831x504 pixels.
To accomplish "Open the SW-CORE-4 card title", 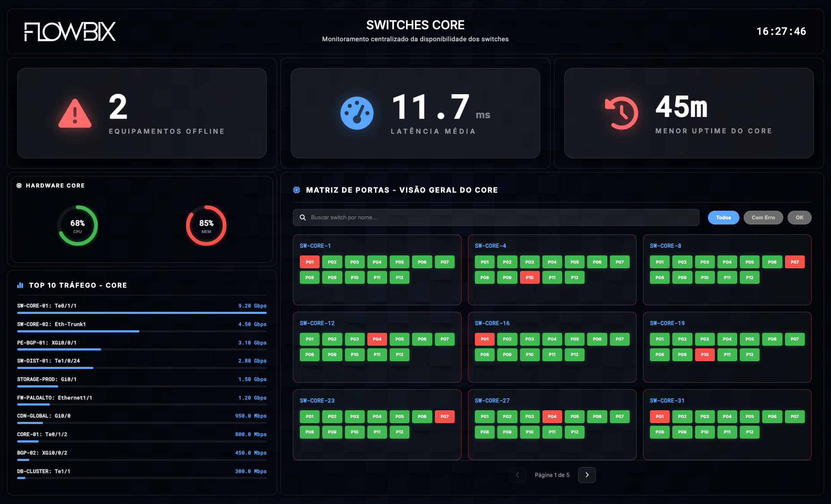I will click(x=490, y=246).
